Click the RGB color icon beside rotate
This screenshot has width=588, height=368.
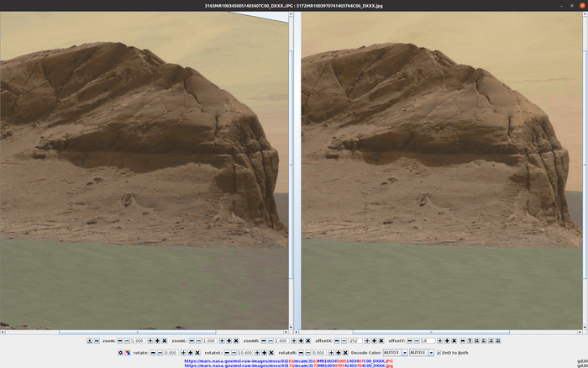click(x=128, y=353)
